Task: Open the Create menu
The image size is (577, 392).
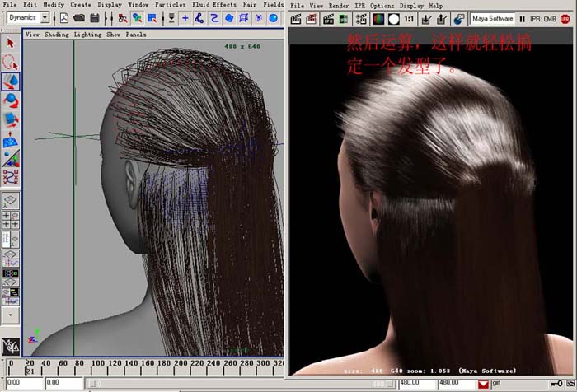Action: pyautogui.click(x=81, y=4)
